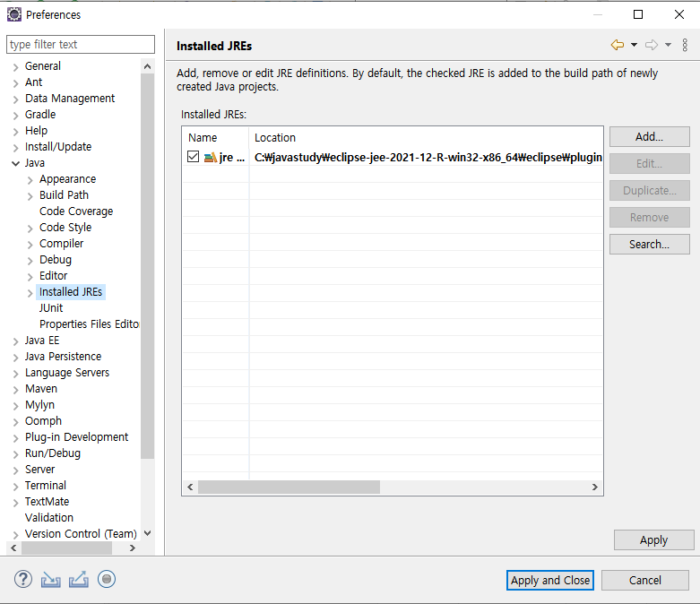
Task: Open the Properties Files Editor page
Action: point(90,324)
